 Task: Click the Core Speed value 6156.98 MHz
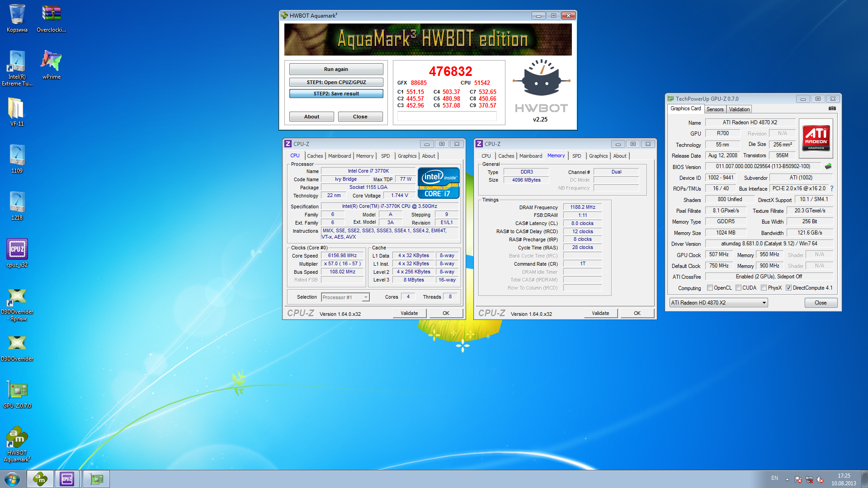coord(342,256)
